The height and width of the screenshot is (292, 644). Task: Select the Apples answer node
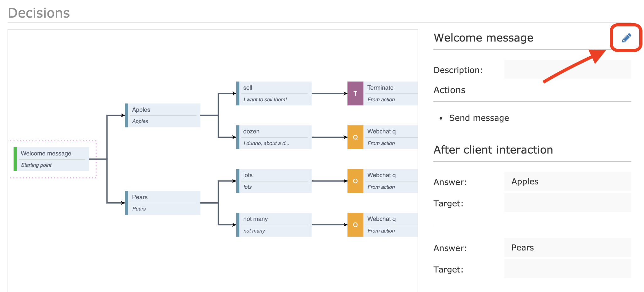tap(162, 115)
